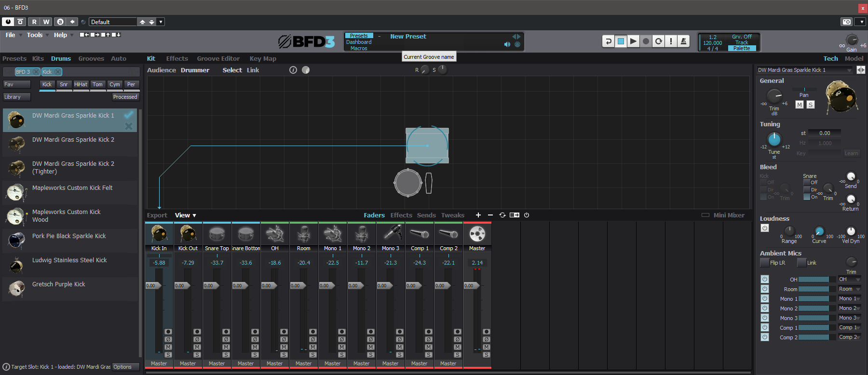The height and width of the screenshot is (375, 868).
Task: Click the mixer reset refresh icon
Action: point(502,215)
